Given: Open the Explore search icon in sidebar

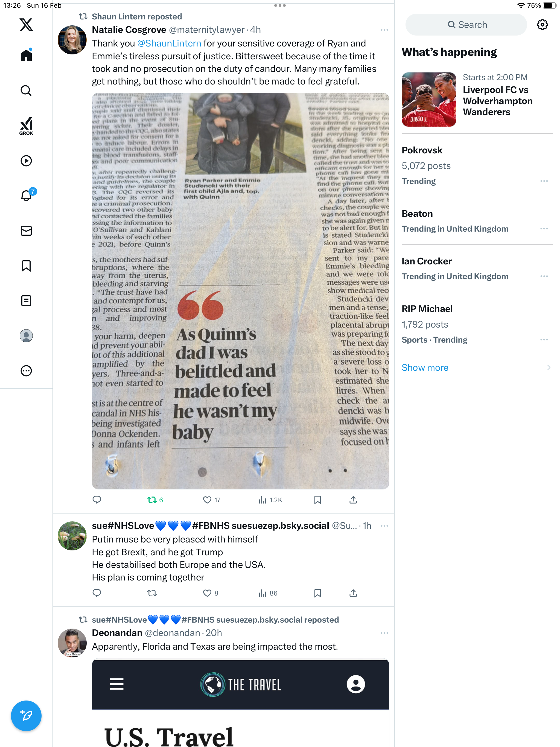Looking at the screenshot, I should click(26, 91).
